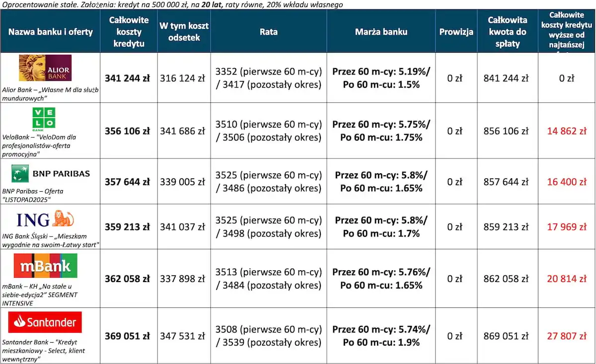Select the BNP Paribas logo
This screenshot has height=364, width=596.
tap(51, 174)
